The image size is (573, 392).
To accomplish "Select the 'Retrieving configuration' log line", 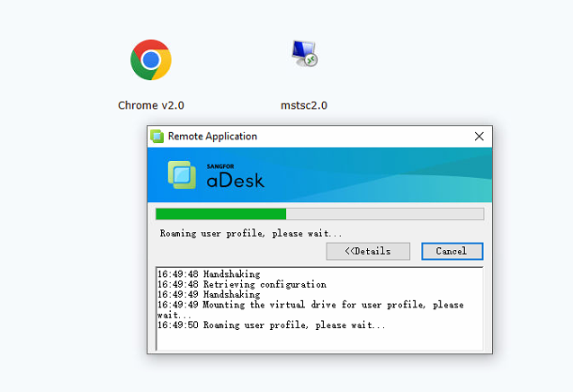I will tap(242, 284).
